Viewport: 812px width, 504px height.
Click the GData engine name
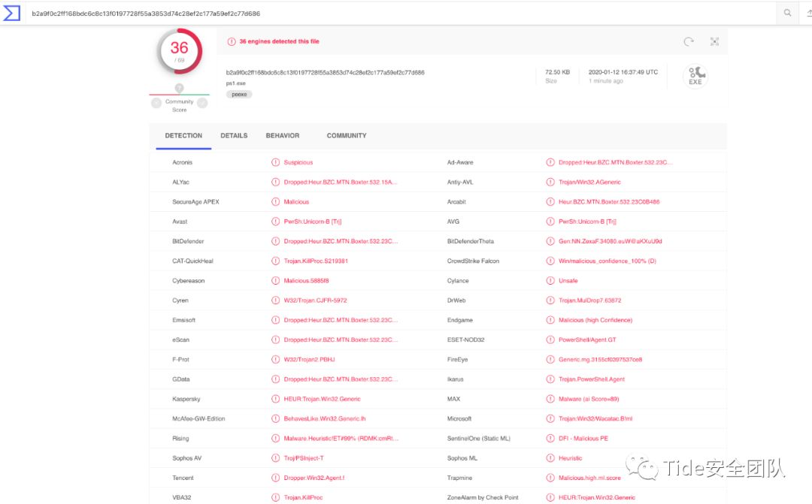180,379
